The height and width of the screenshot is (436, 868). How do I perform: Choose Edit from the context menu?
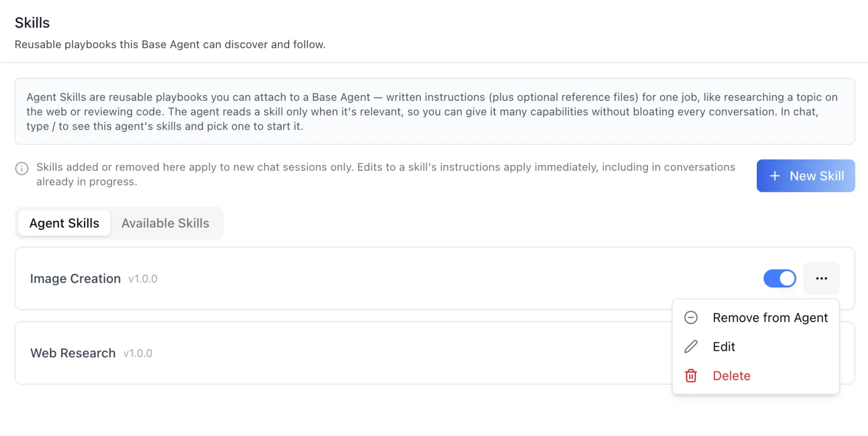(x=756, y=347)
